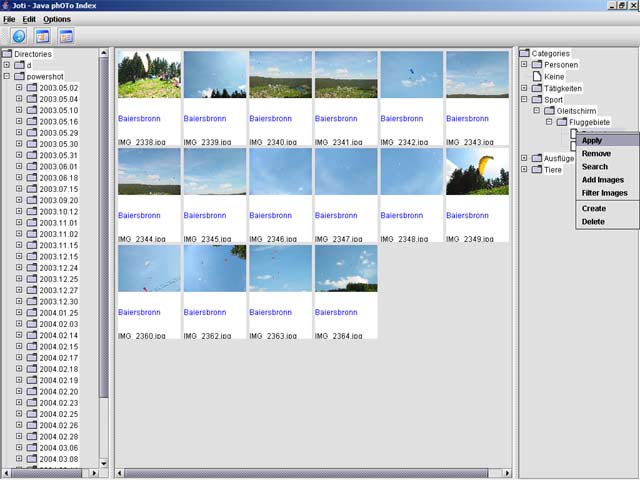The width and height of the screenshot is (640, 480).
Task: Click the Tiere category folder icon
Action: (x=536, y=169)
